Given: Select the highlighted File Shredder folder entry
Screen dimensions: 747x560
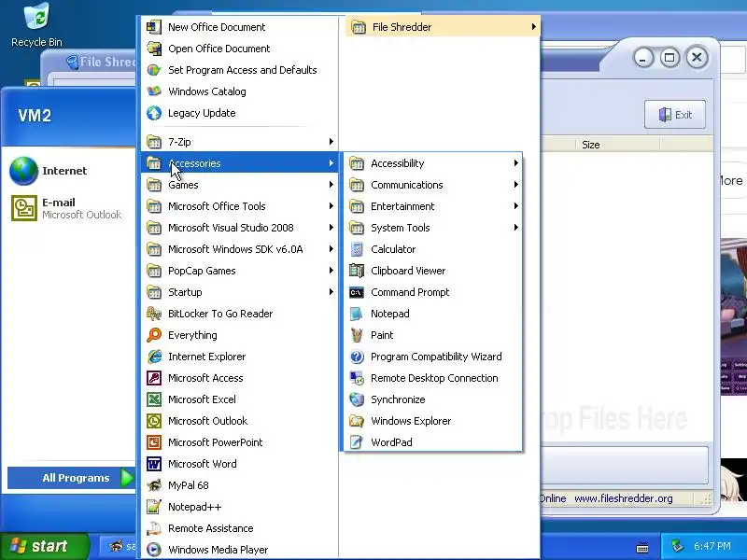Looking at the screenshot, I should (x=443, y=27).
